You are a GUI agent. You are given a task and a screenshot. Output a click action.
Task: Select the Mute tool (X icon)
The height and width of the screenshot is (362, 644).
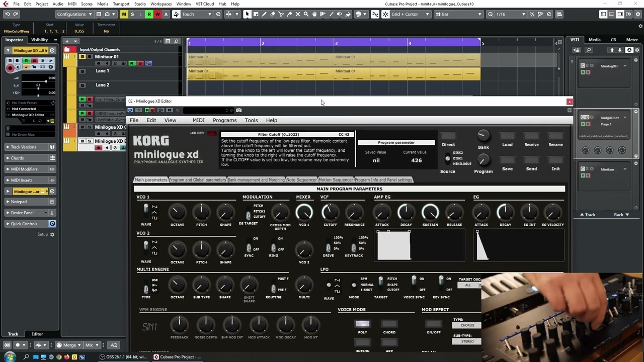pyautogui.click(x=297, y=14)
